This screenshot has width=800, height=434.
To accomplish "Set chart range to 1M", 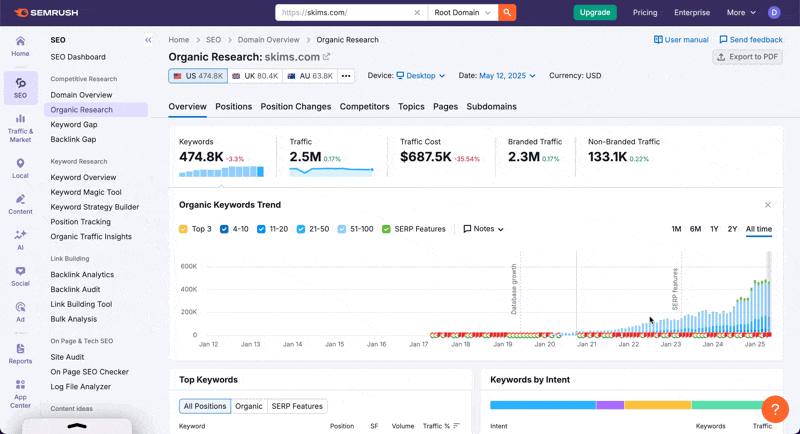I will [x=676, y=229].
